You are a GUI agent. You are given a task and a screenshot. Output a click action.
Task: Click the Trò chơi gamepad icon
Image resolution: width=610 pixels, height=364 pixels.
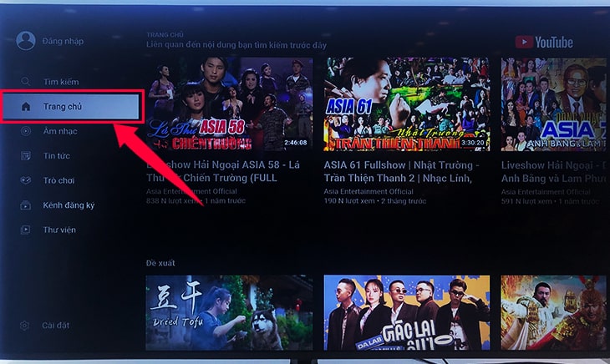(26, 180)
